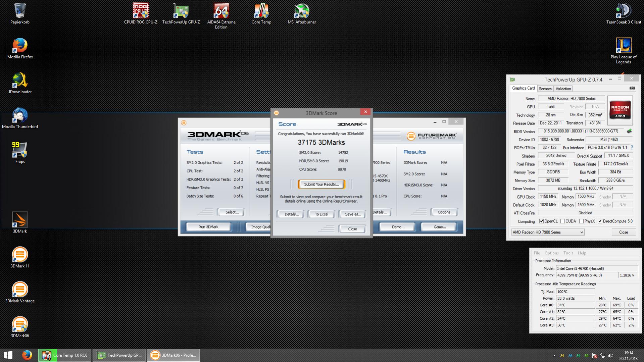The height and width of the screenshot is (362, 644).
Task: Switch to TechPowerUp GPU-Z taskbar button
Action: (119, 355)
